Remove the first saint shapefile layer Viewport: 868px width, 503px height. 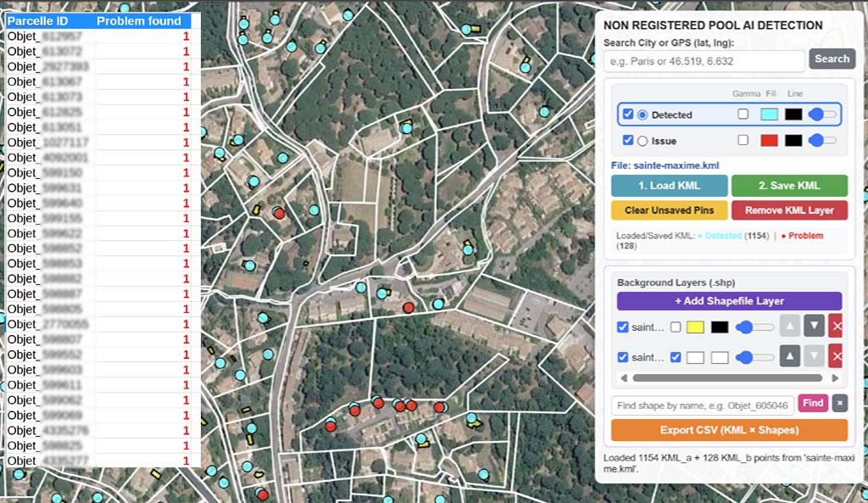coord(837,327)
